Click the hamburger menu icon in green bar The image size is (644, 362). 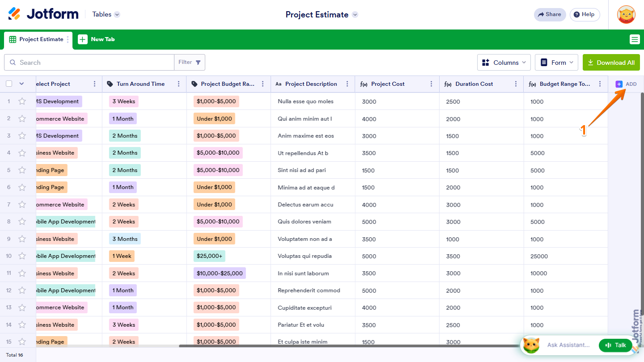[x=635, y=39]
